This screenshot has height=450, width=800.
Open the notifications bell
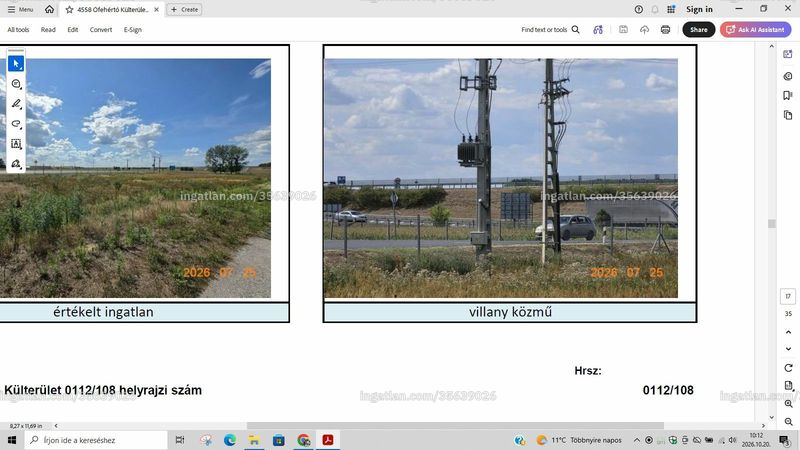pos(655,9)
